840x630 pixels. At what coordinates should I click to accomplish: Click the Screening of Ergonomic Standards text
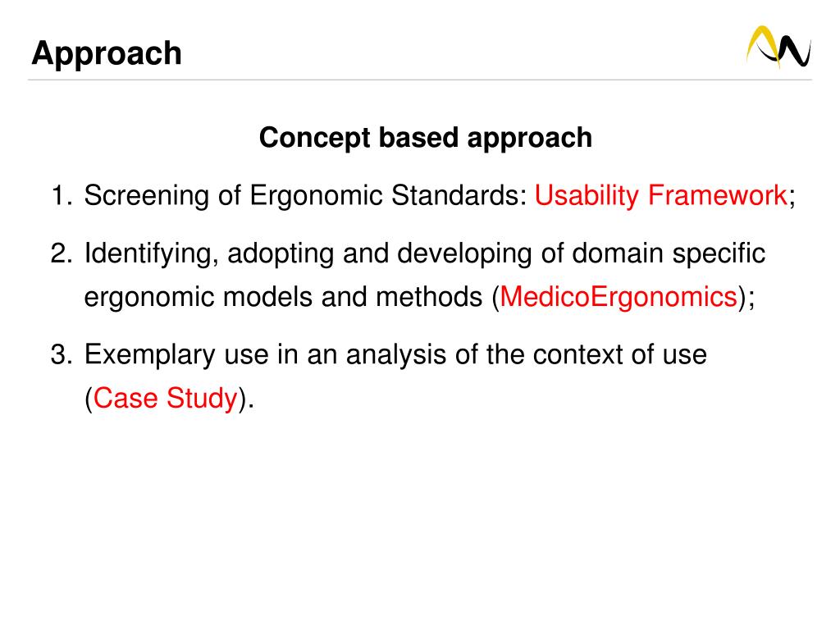click(x=306, y=195)
